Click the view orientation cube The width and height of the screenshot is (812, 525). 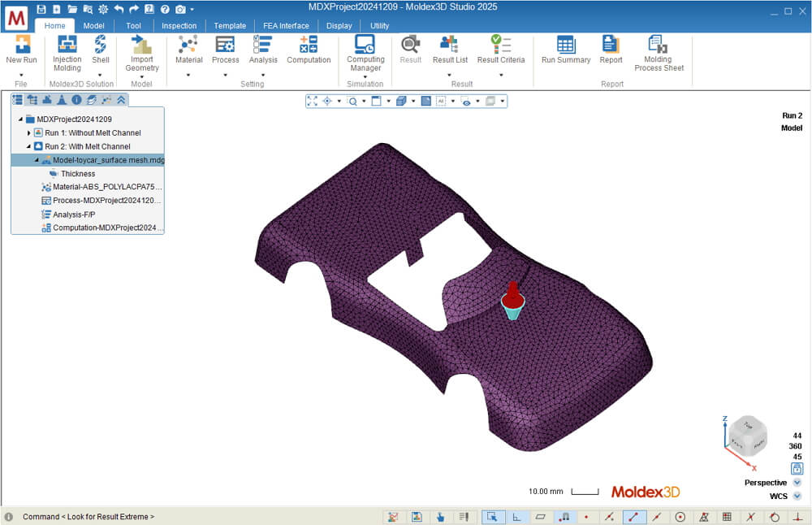[x=747, y=436]
